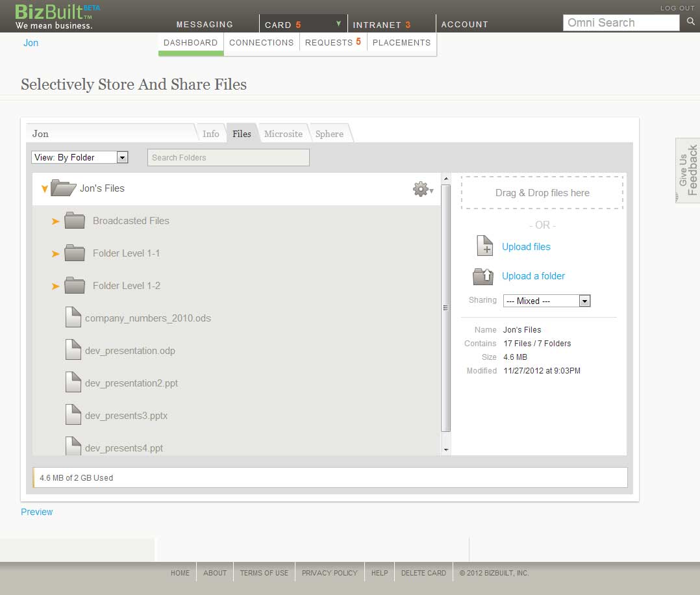Screen dimensions: 700x595
Task: Select the Folder Level 1-1 name
Action: 127,253
